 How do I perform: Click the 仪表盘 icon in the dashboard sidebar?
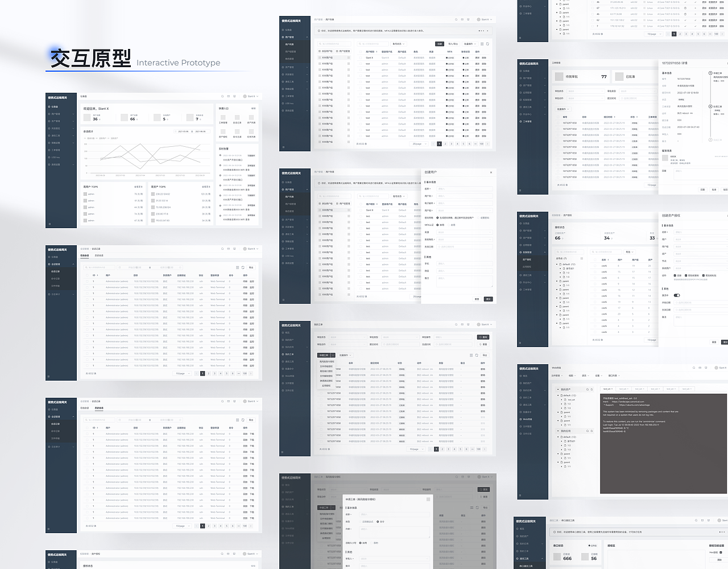pos(49,107)
